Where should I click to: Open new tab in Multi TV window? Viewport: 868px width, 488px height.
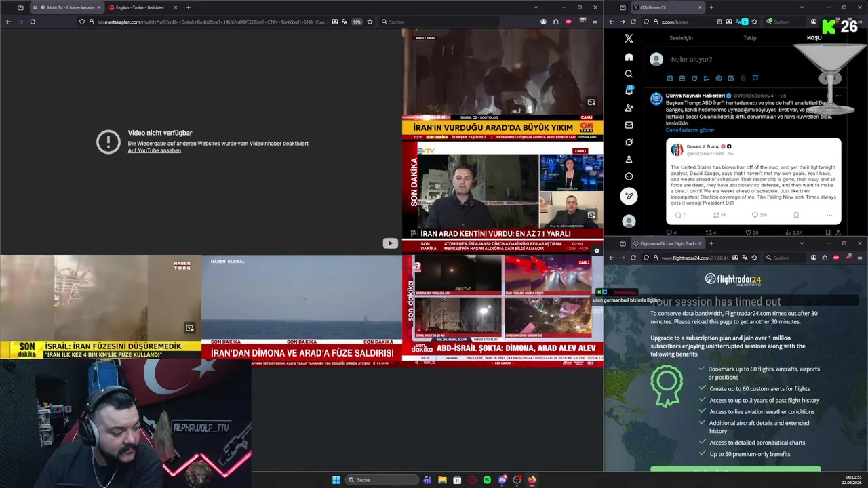tap(188, 7)
